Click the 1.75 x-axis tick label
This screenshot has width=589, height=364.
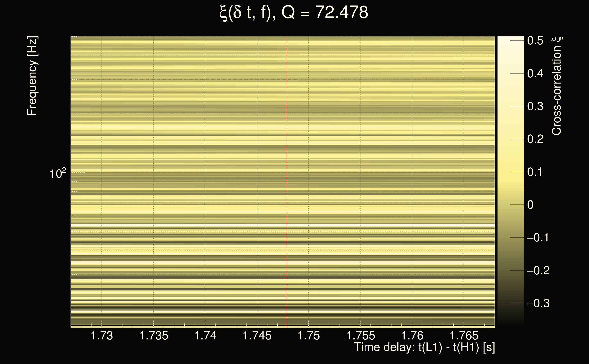pyautogui.click(x=309, y=336)
